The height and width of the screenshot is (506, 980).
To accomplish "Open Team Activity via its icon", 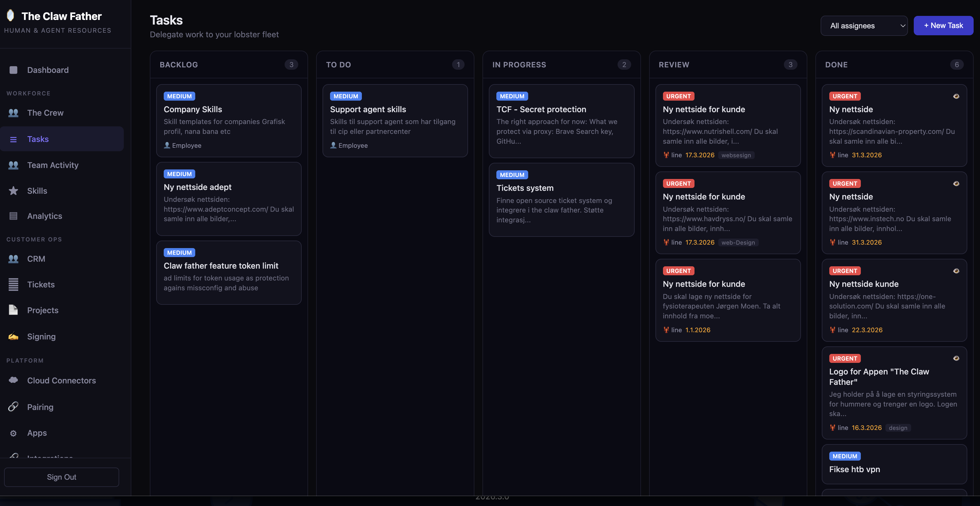I will (13, 165).
